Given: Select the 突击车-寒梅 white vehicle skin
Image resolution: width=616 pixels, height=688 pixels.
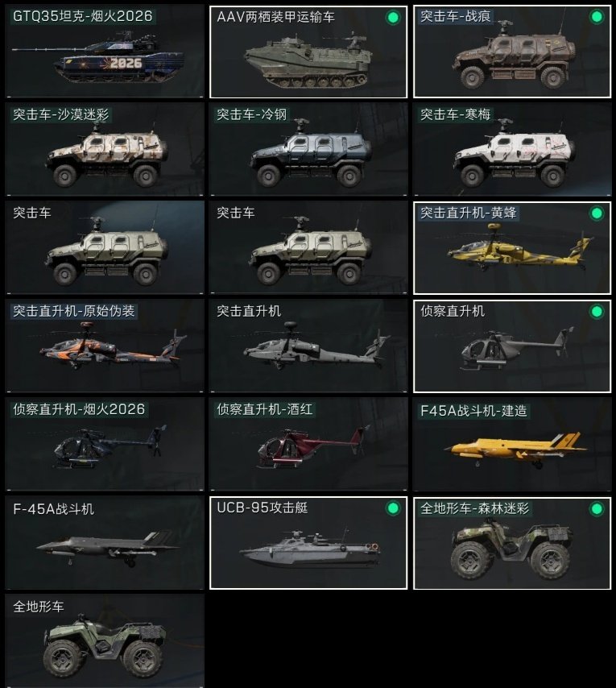Looking at the screenshot, I should coord(512,150).
